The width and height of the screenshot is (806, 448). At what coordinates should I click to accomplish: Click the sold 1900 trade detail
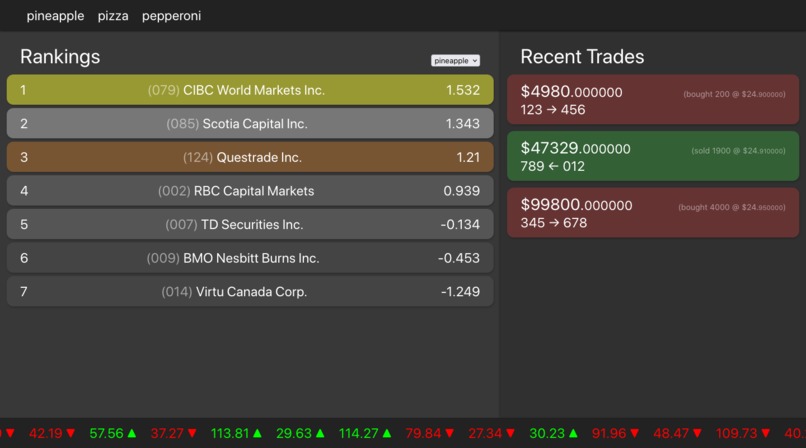pyautogui.click(x=738, y=151)
